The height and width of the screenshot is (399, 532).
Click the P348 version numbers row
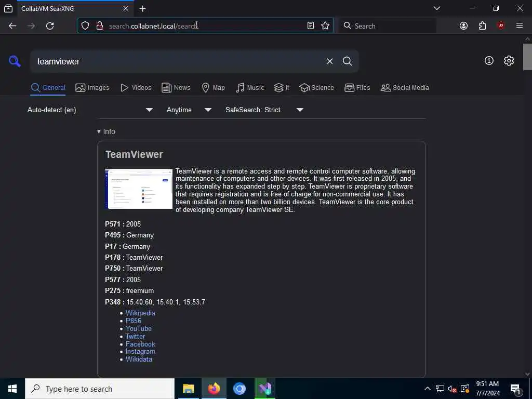point(155,302)
